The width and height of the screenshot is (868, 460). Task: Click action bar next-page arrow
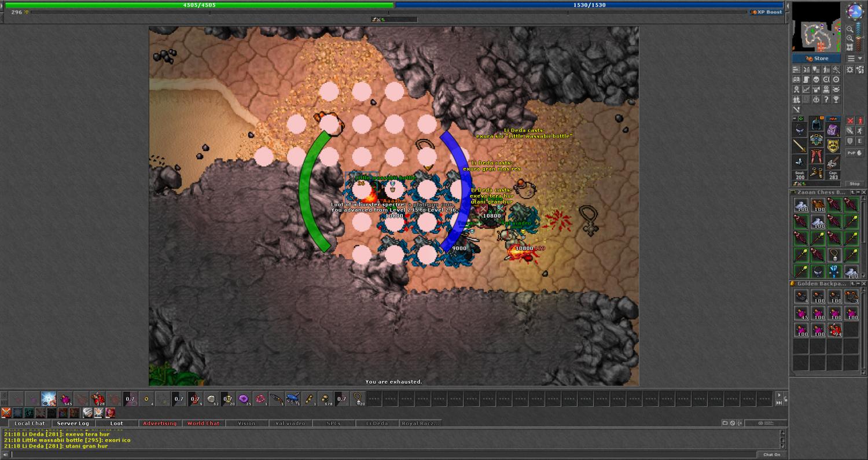779,395
